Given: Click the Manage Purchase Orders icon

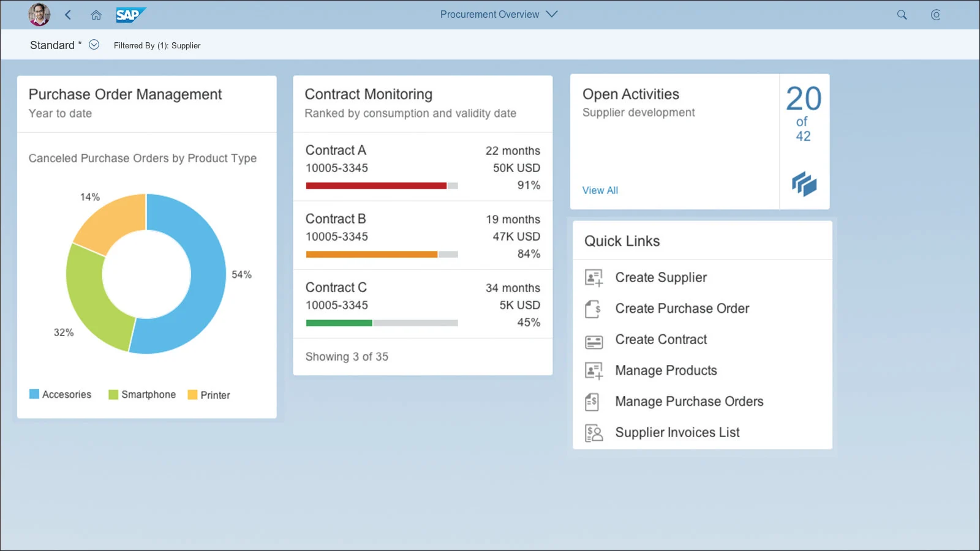Looking at the screenshot, I should [x=593, y=401].
